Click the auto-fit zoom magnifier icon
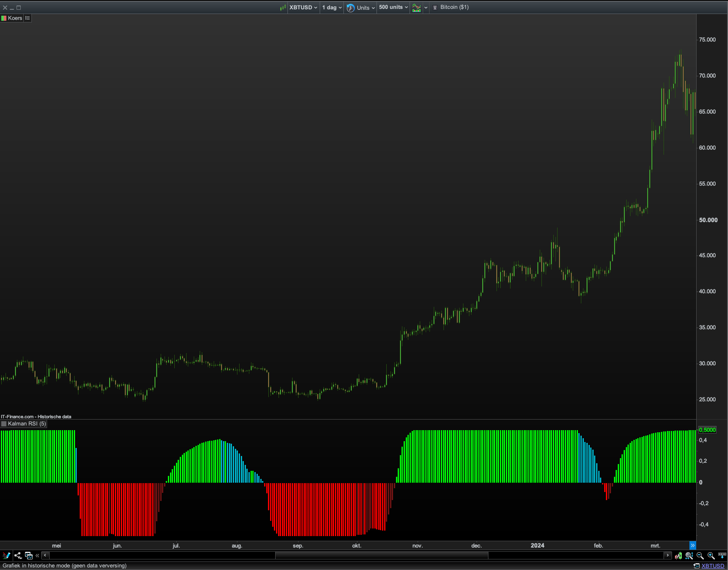Screen dimensions: 728x570 pyautogui.click(x=689, y=556)
